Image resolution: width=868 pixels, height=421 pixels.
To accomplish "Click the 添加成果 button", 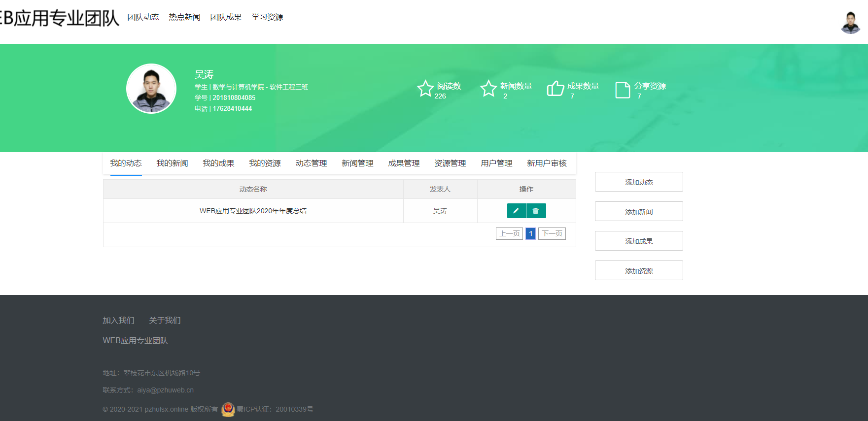I will pyautogui.click(x=639, y=241).
